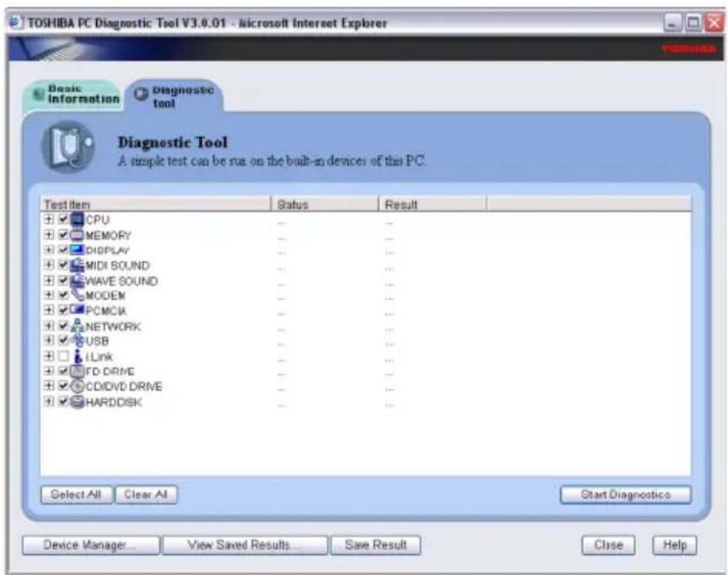
Task: Open View Saved Results
Action: pyautogui.click(x=245, y=545)
